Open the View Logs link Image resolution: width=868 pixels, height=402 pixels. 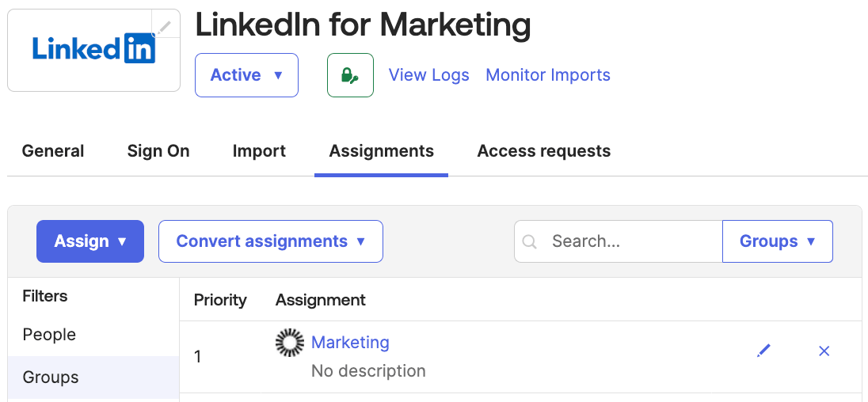point(428,75)
